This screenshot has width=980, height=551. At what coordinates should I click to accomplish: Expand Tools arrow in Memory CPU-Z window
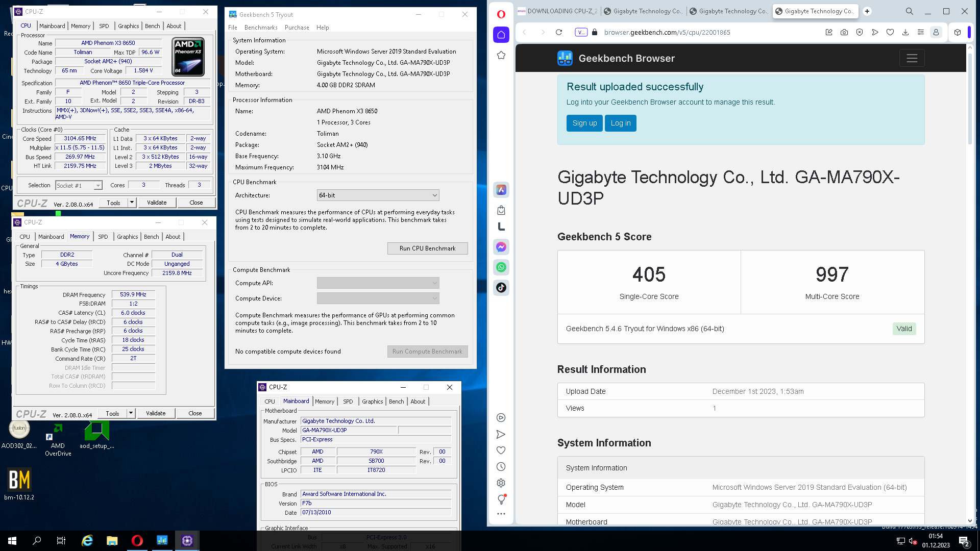(131, 413)
